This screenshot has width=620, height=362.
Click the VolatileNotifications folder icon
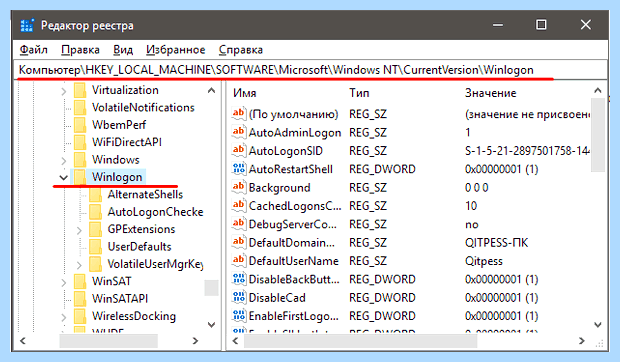[80, 107]
